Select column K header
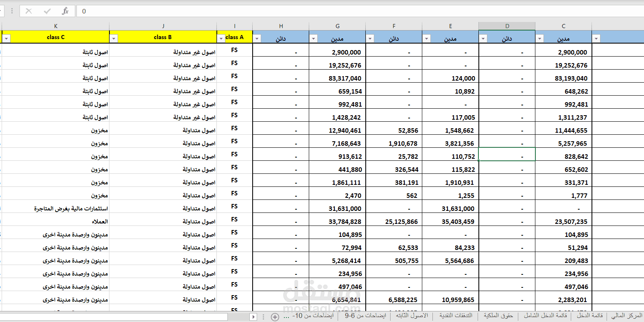Viewport: 644px width, 322px height. coord(56,26)
